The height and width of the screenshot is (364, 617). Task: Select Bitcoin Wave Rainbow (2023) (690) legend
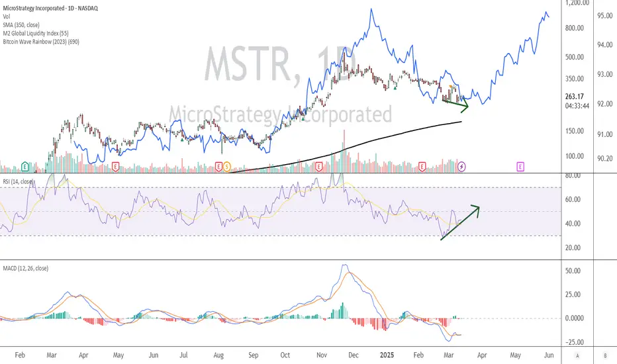point(41,41)
